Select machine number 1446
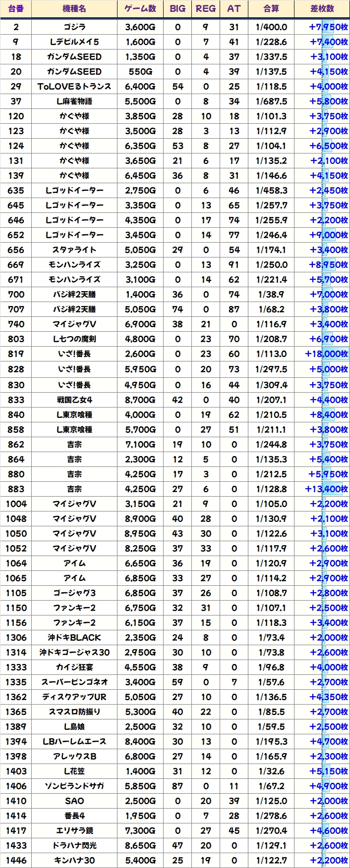This screenshot has height=868, width=350. pos(16,861)
